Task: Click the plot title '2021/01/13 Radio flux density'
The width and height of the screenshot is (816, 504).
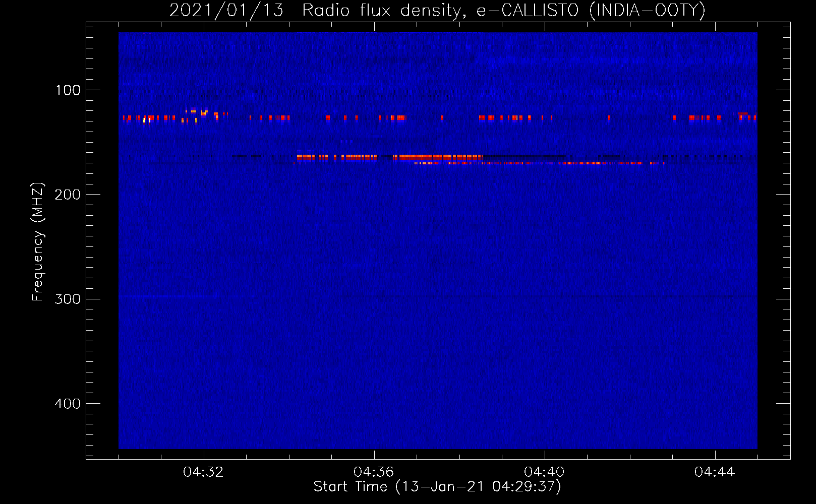Action: pos(437,10)
